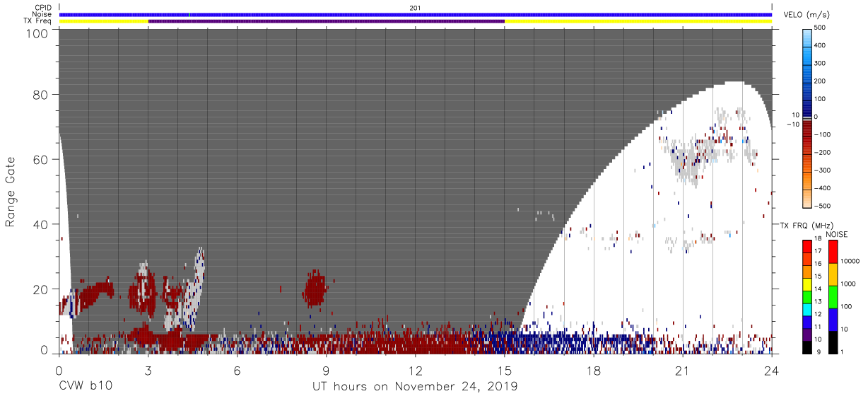Click the '500' tick on the VELO scale
This screenshot has height=401, width=868.
coord(821,28)
